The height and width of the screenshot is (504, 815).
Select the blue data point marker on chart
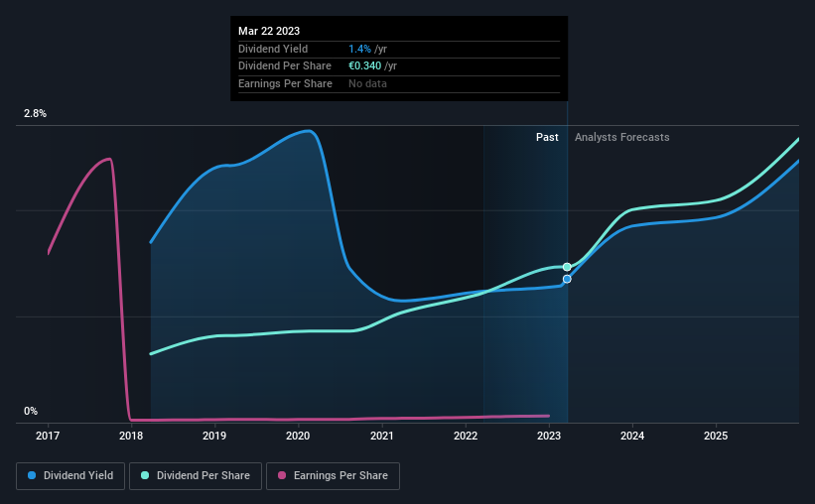(x=567, y=279)
